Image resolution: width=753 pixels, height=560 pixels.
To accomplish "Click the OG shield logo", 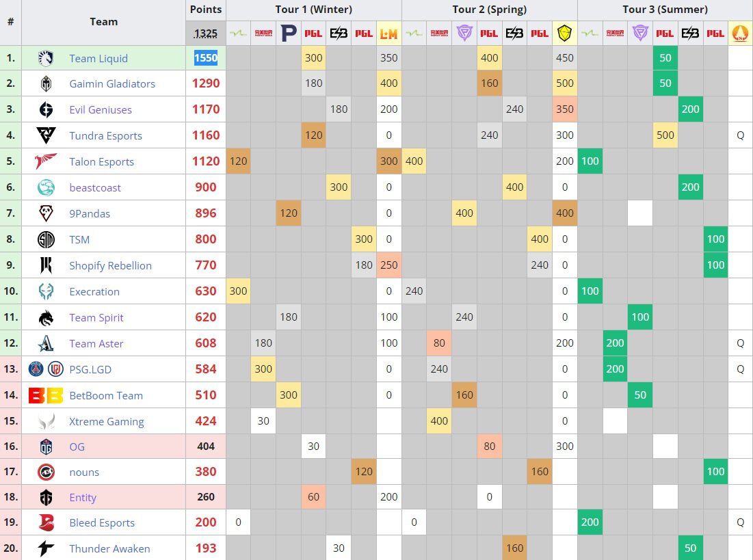I will (46, 446).
